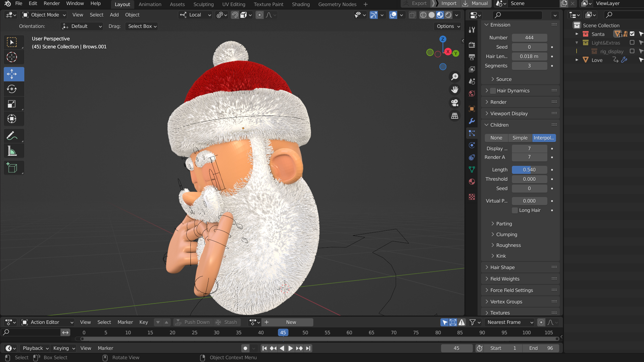644x362 pixels.
Task: Switch perspective/orthographic grid gizmo
Action: pyautogui.click(x=454, y=116)
